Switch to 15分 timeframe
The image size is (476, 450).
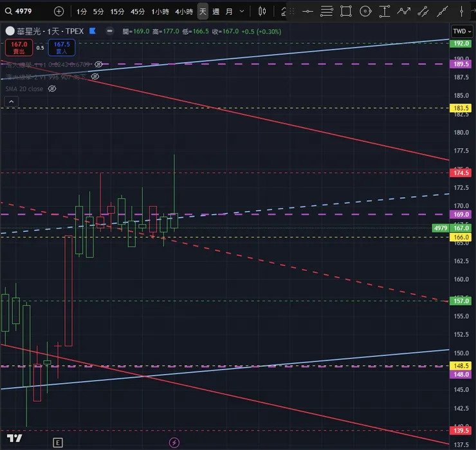point(117,12)
